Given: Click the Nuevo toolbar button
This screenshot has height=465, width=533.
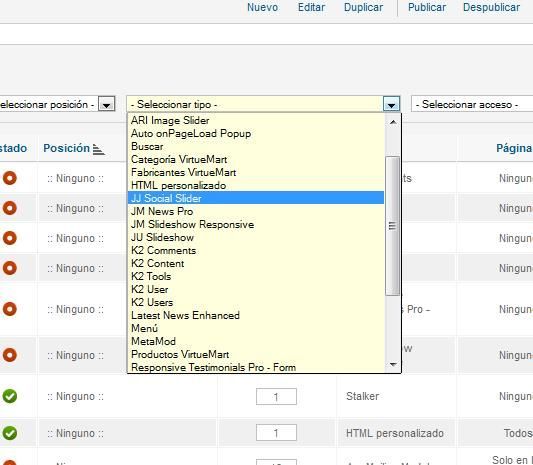Looking at the screenshot, I should click(262, 7).
